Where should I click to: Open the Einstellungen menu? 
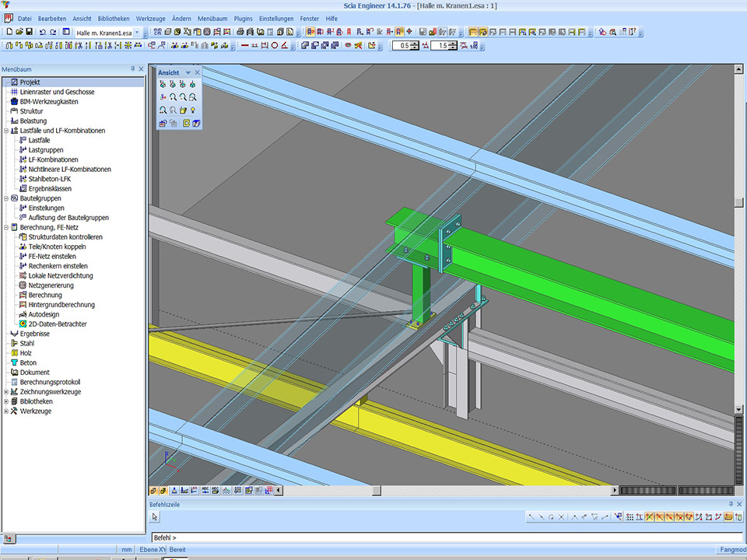click(x=276, y=18)
